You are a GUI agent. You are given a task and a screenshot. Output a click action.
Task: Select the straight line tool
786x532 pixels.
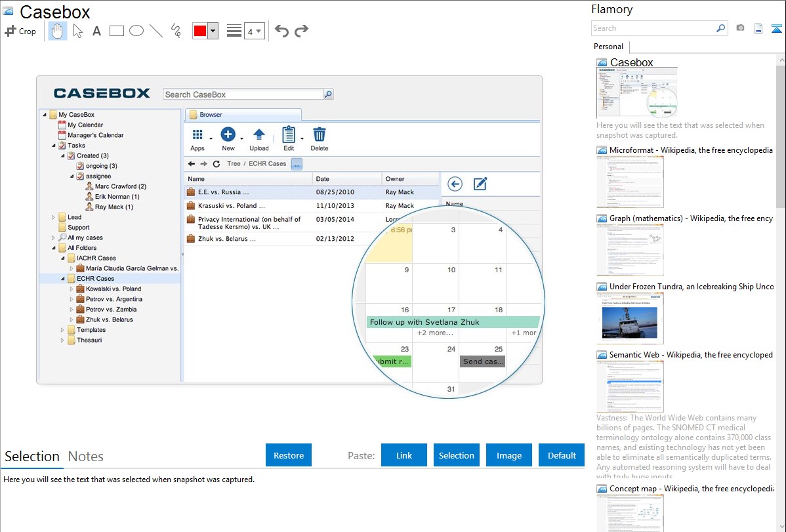156,31
